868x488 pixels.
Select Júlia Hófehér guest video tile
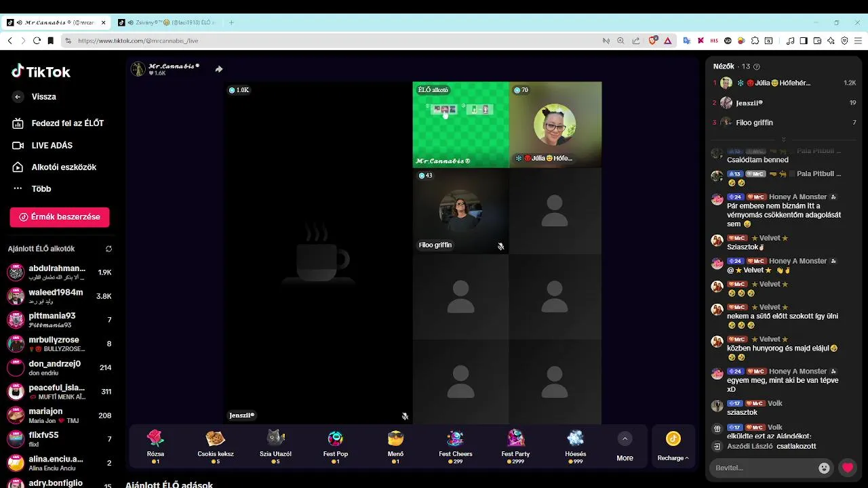point(555,125)
